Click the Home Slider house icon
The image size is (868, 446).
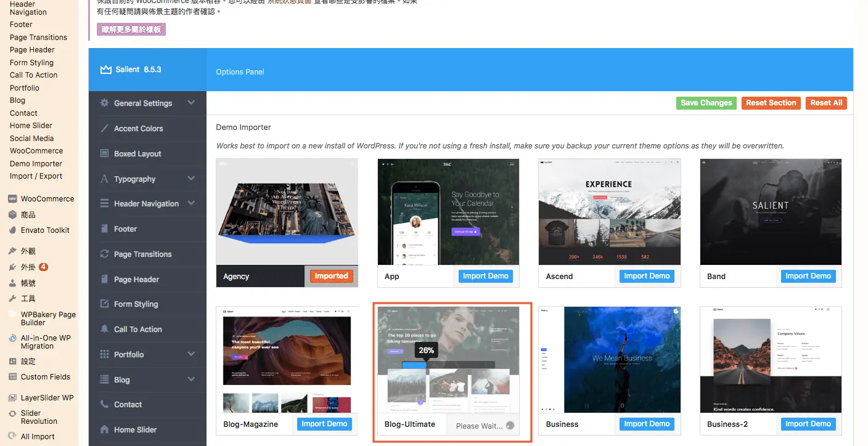click(104, 429)
